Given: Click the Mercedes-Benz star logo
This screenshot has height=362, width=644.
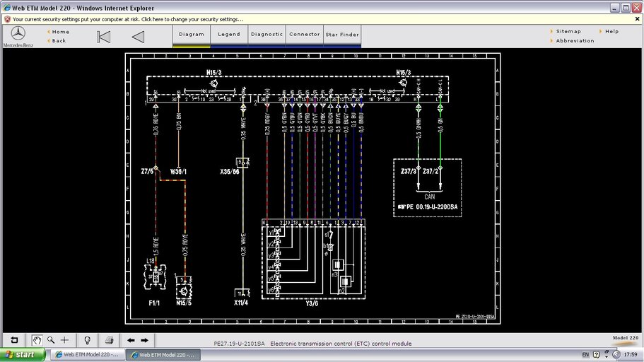Looking at the screenshot, I should (x=18, y=33).
